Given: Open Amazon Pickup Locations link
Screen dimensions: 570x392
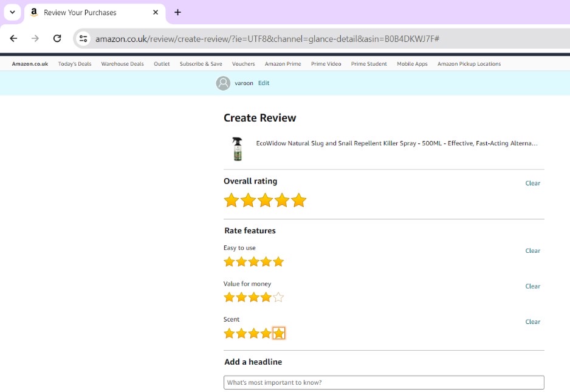Looking at the screenshot, I should click(x=469, y=64).
